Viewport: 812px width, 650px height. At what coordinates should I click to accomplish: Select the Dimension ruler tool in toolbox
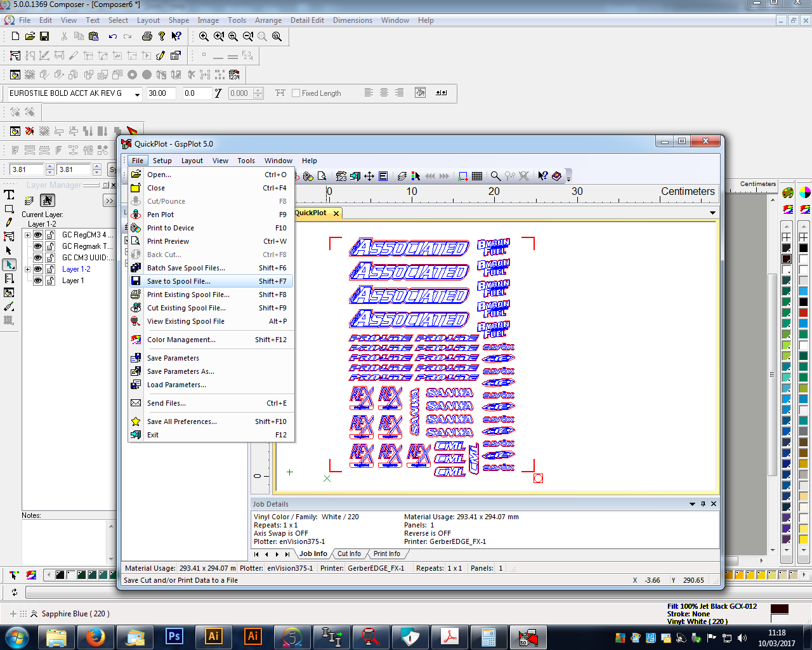tap(9, 279)
